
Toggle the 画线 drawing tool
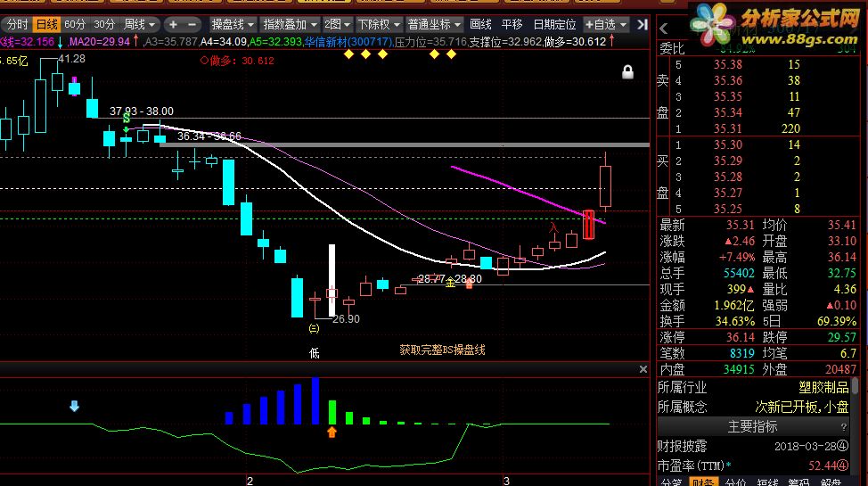click(x=480, y=24)
